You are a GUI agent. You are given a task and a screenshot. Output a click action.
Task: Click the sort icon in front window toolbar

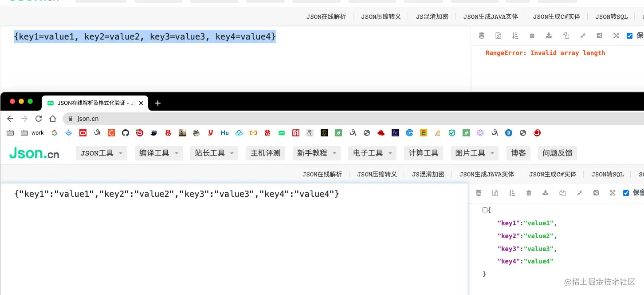pos(512,193)
